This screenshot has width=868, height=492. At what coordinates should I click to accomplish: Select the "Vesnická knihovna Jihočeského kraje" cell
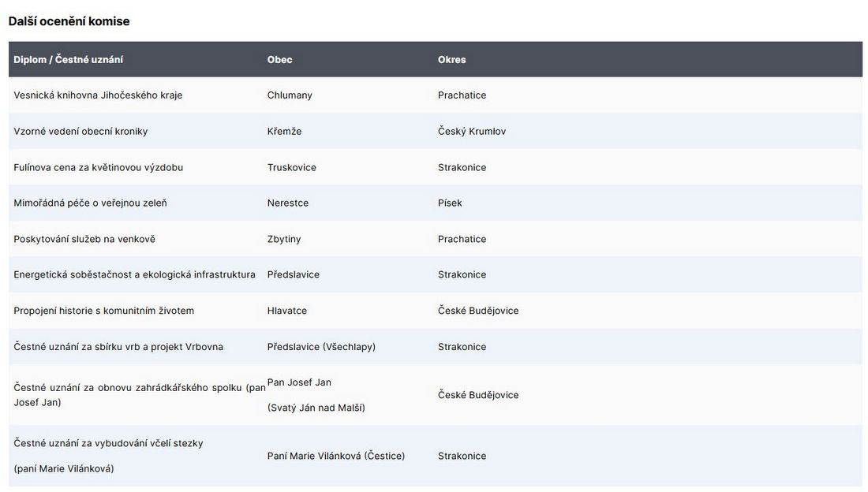98,95
